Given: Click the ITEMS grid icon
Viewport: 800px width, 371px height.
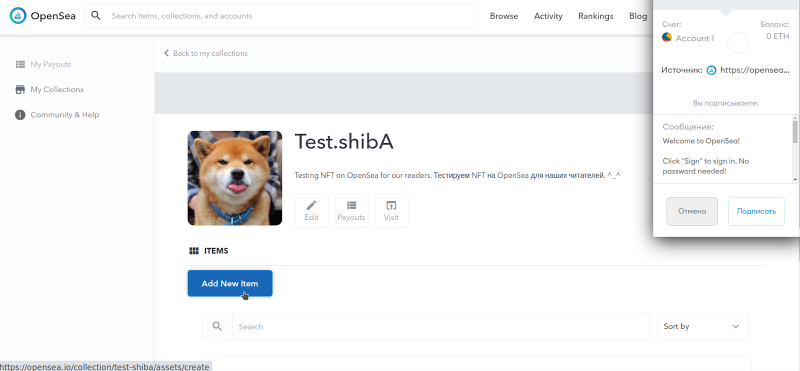Looking at the screenshot, I should (194, 251).
